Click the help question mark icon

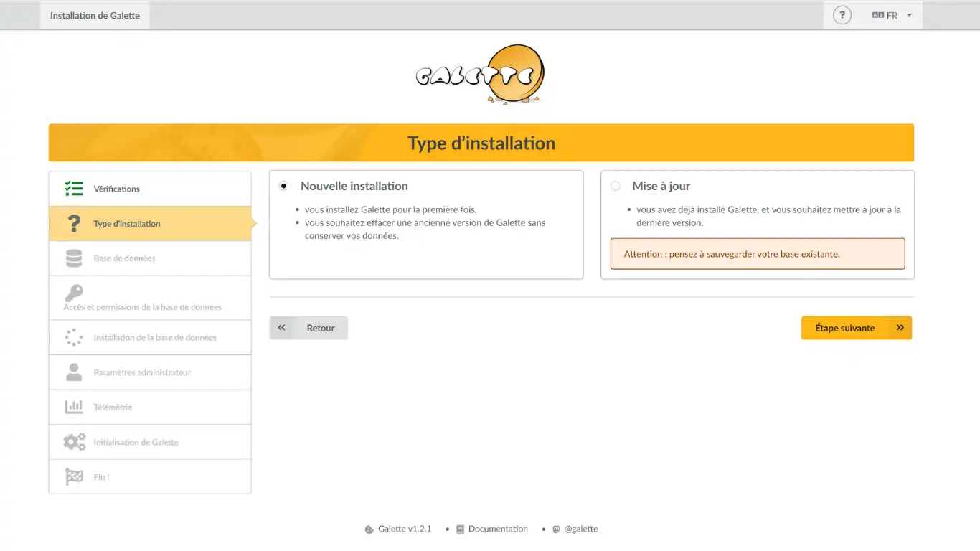coord(842,15)
